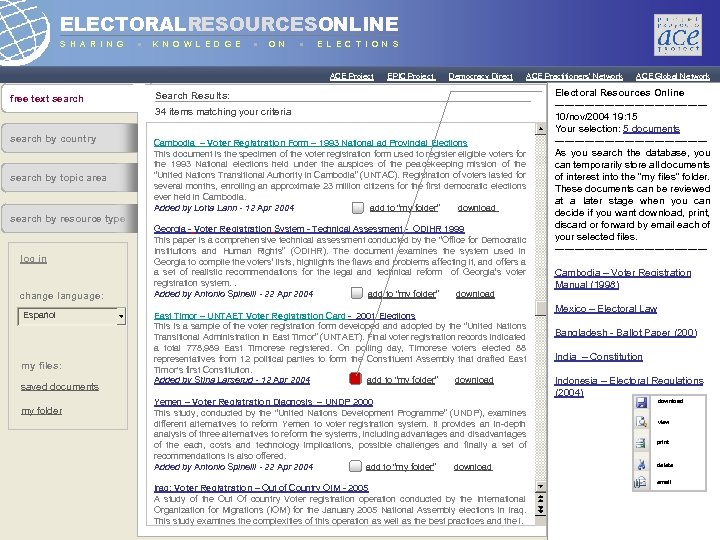
Task: Click Georgia result's add to 'my folder'
Action: [x=403, y=294]
